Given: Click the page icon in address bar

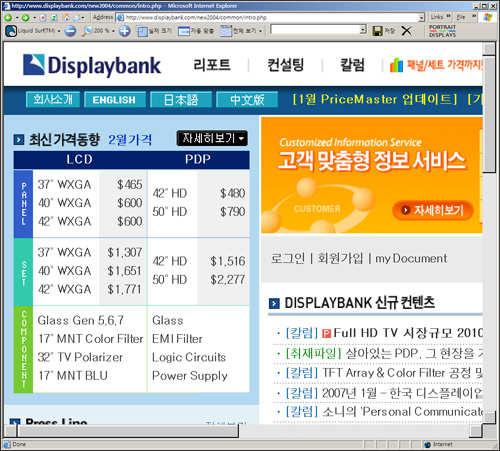Looking at the screenshot, I should point(121,17).
